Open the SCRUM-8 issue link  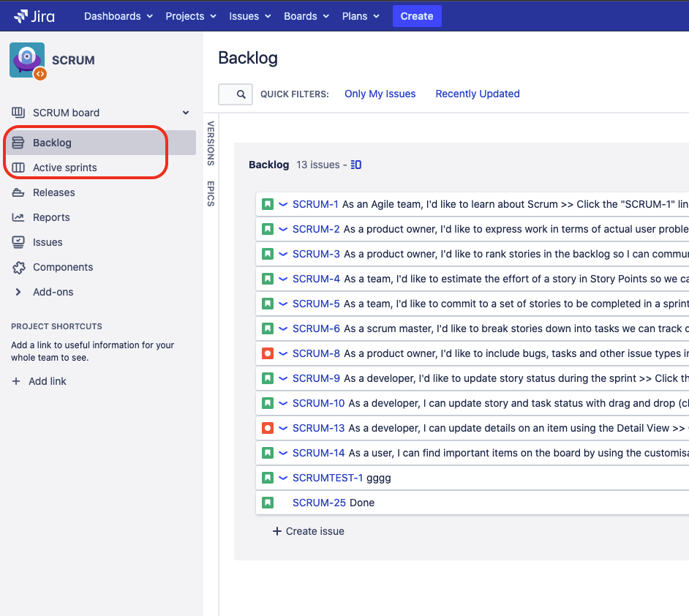pos(316,353)
